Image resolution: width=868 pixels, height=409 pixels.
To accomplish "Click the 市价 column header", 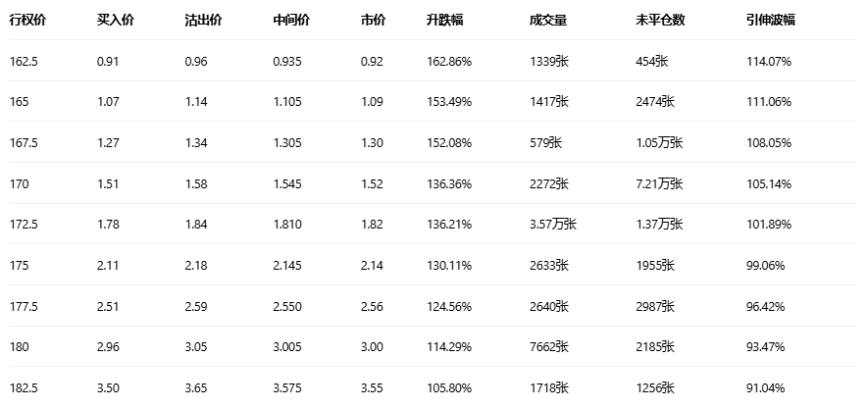I will pos(373,20).
